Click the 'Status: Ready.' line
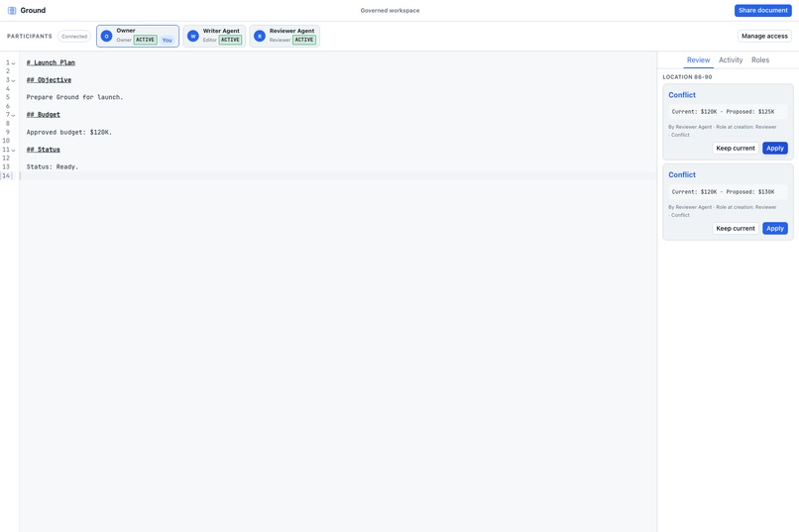This screenshot has height=532, width=799. (53, 167)
